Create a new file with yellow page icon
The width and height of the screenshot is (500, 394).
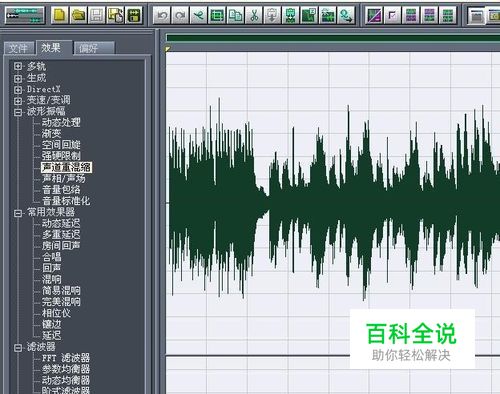click(60, 15)
